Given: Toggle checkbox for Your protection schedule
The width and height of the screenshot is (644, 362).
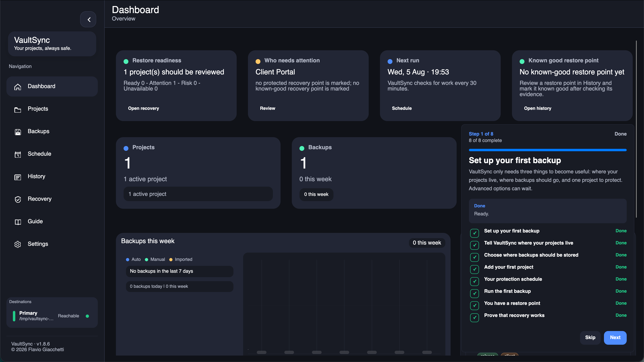Looking at the screenshot, I should [474, 281].
